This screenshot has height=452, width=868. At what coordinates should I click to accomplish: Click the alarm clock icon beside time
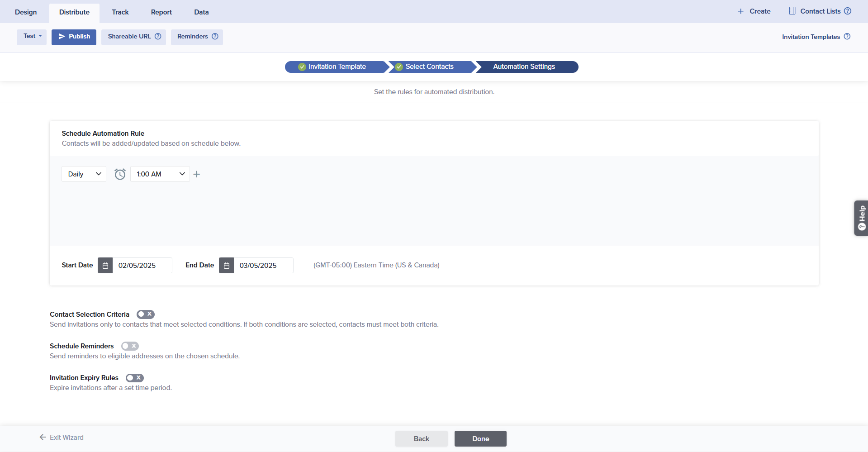point(120,174)
